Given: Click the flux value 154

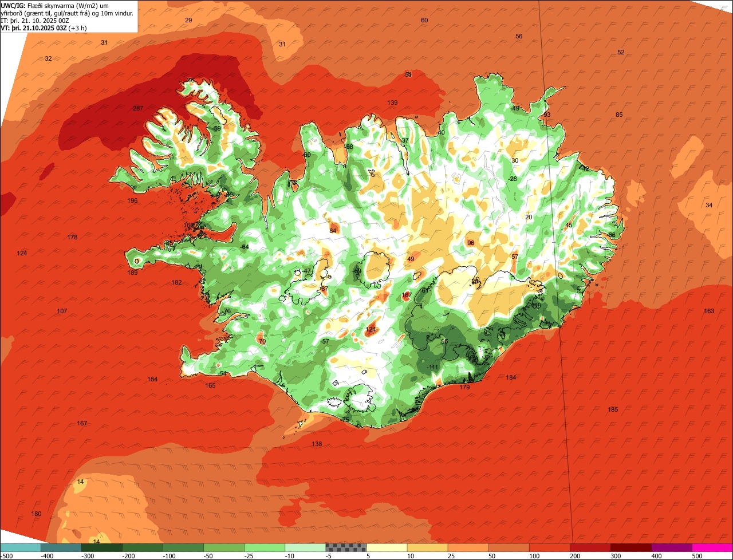Looking at the screenshot, I should 152,379.
